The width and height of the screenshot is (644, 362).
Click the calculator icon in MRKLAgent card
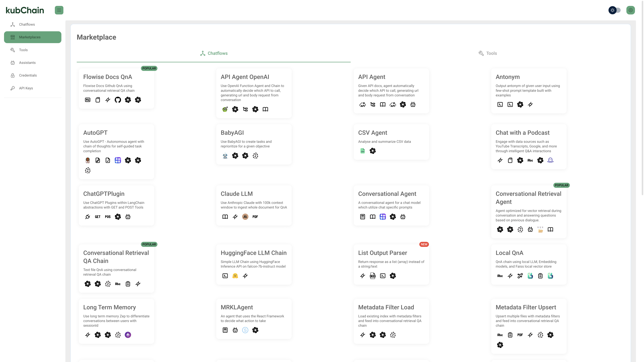(225, 330)
